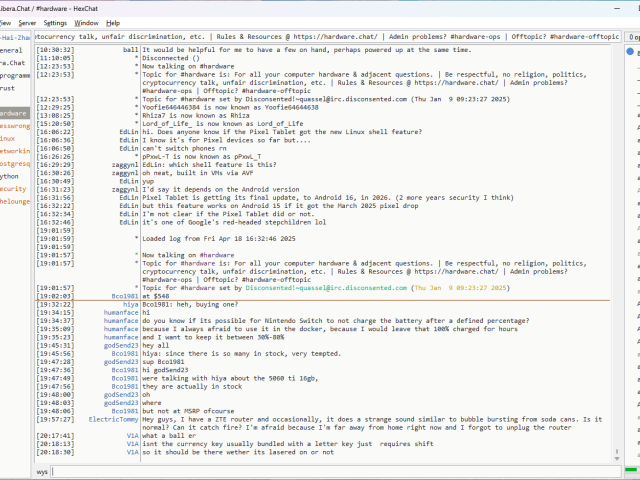Select the postgresql channel
The width and height of the screenshot is (640, 480).
coord(14,163)
